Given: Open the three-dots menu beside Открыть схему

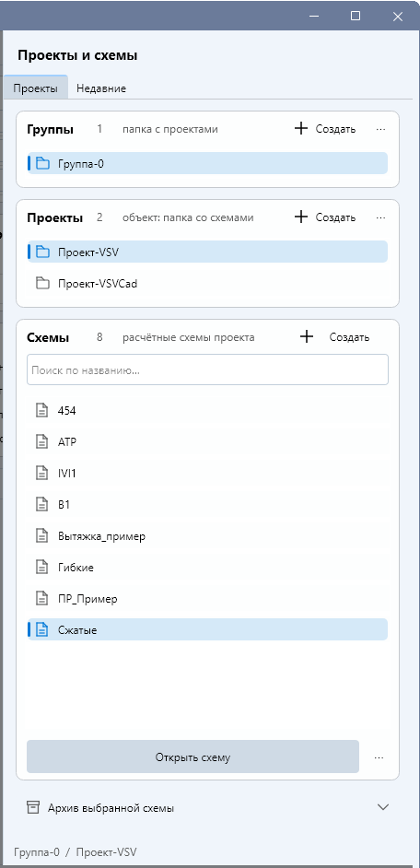Looking at the screenshot, I should (379, 757).
